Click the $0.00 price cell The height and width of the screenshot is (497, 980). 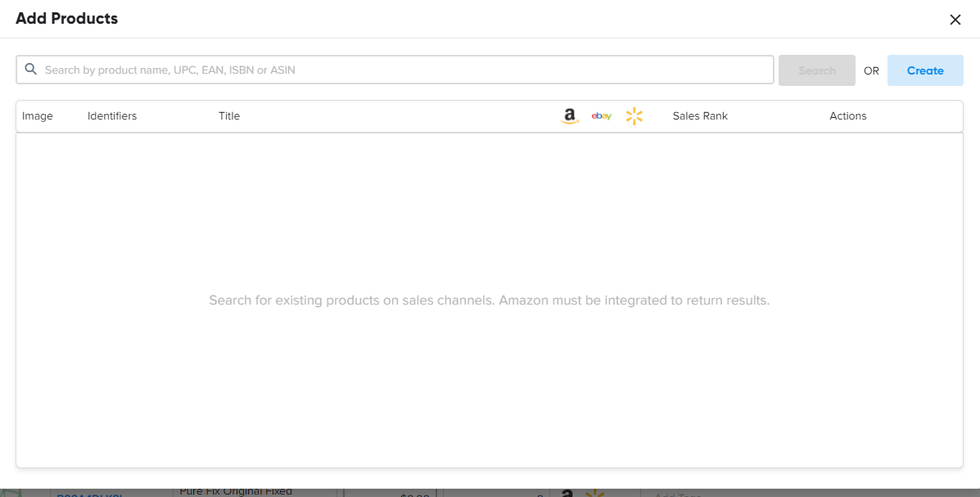coord(413,495)
